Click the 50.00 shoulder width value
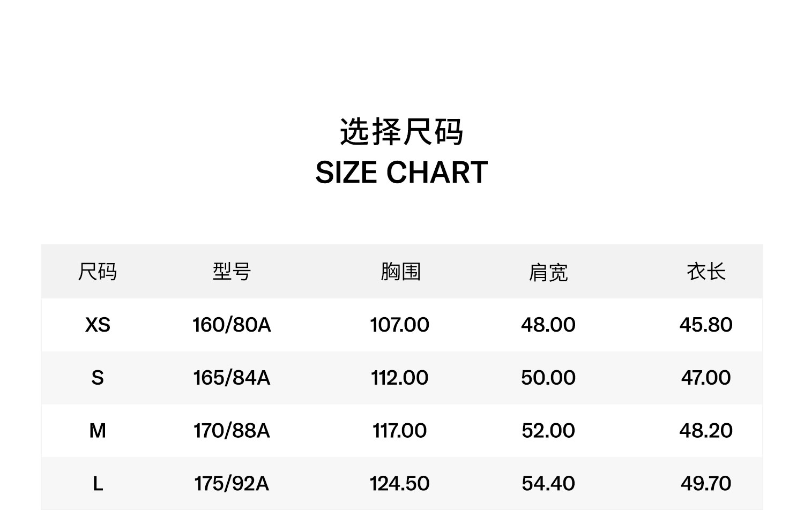 pyautogui.click(x=548, y=378)
